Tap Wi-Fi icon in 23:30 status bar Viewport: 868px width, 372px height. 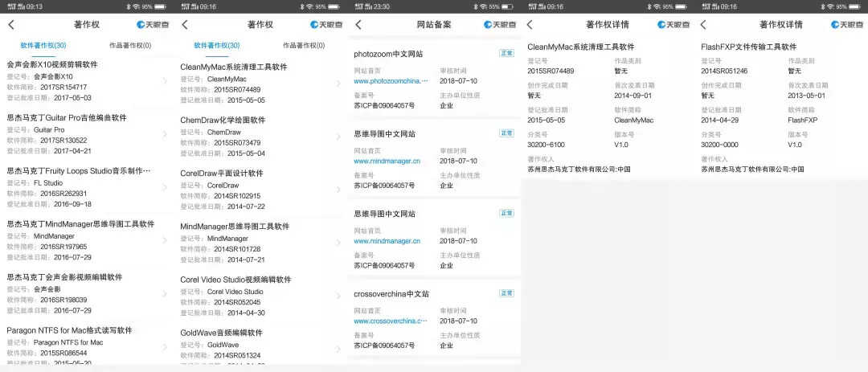tap(483, 6)
